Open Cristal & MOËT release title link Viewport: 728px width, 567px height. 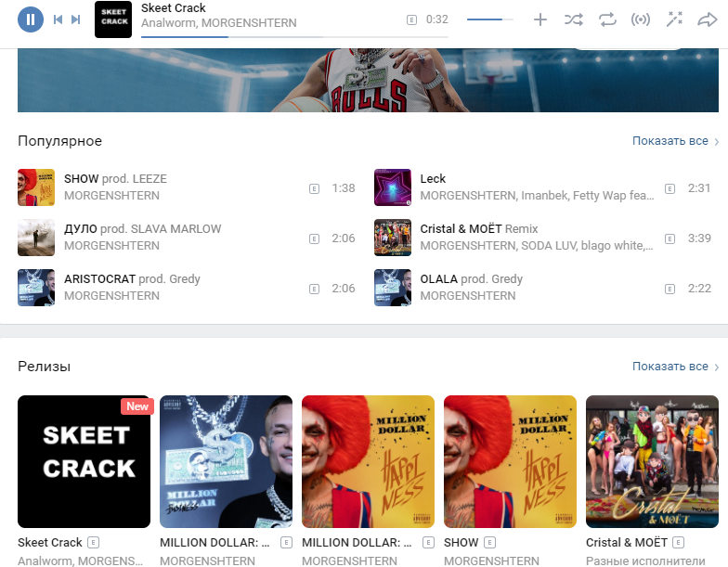pyautogui.click(x=626, y=542)
